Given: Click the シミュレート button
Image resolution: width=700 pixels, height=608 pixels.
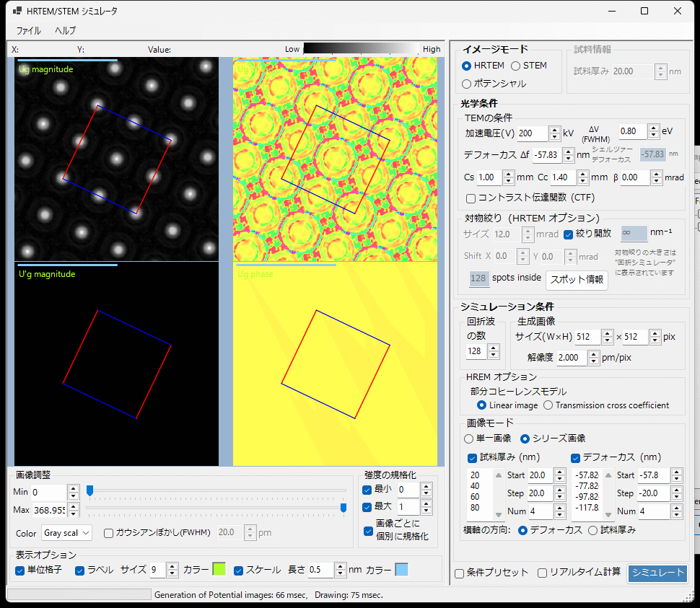Looking at the screenshot, I should (x=657, y=573).
